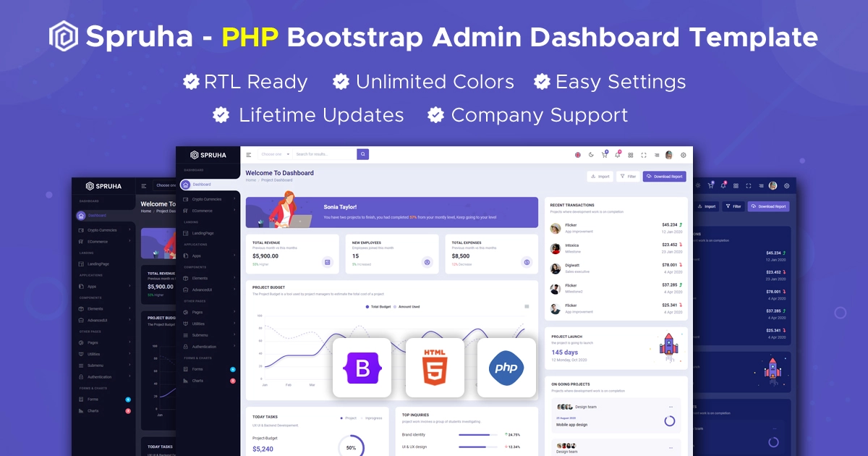Click the Import button in light dashboard

click(x=600, y=176)
